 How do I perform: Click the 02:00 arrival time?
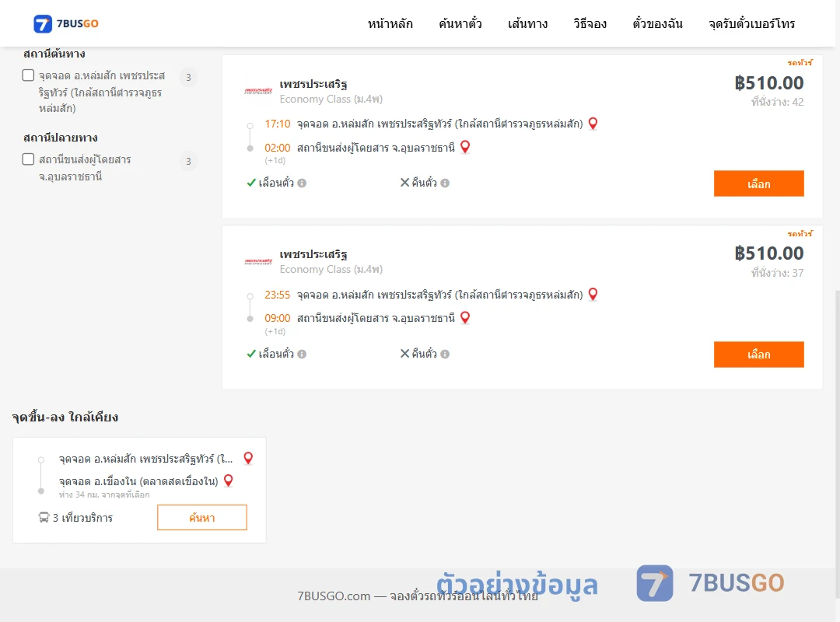coord(278,147)
